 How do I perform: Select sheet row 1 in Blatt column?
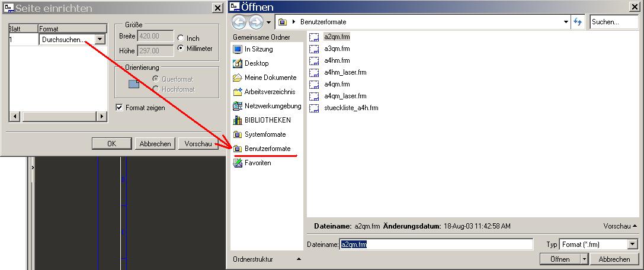(24, 40)
